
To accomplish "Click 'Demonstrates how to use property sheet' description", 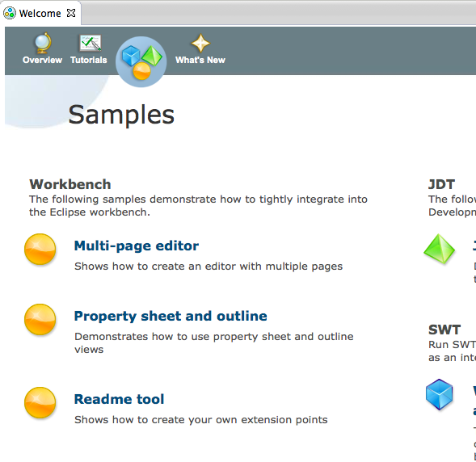I will pos(214,342).
